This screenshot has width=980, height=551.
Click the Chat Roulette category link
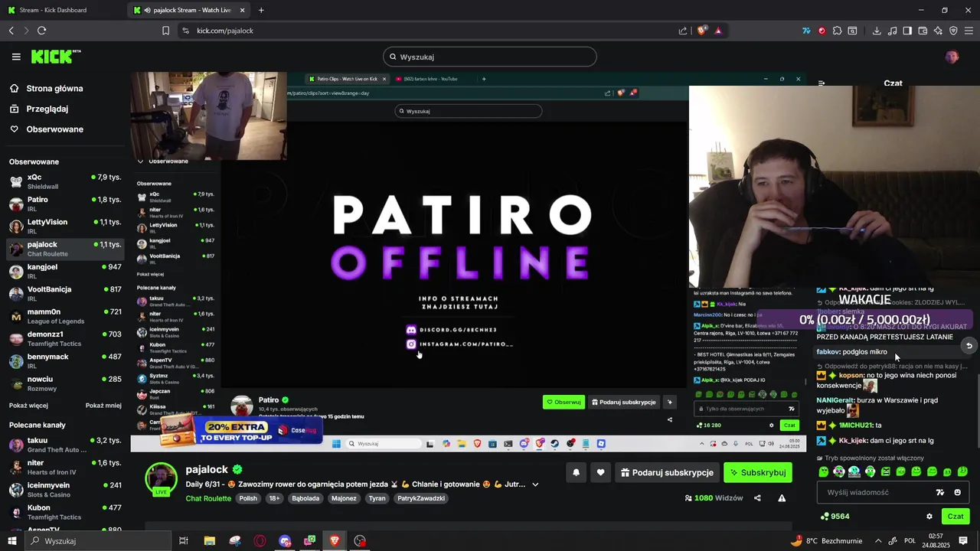coord(208,498)
